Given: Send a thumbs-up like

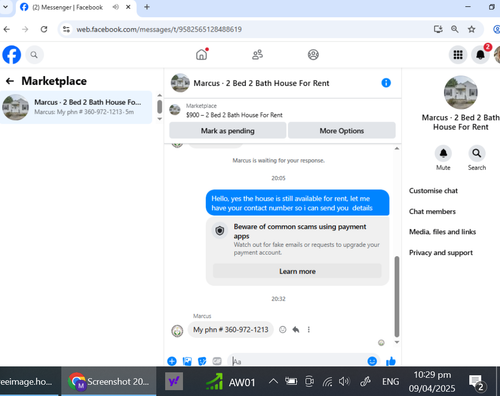Looking at the screenshot, I should coord(391,361).
